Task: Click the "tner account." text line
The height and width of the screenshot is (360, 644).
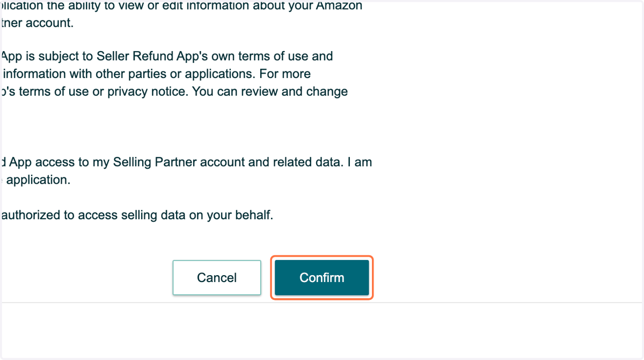Action: click(x=38, y=24)
